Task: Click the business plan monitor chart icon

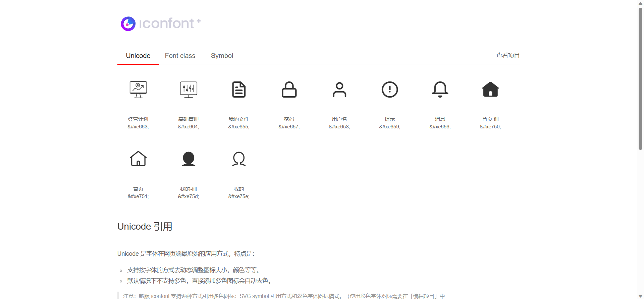Action: pos(138,89)
